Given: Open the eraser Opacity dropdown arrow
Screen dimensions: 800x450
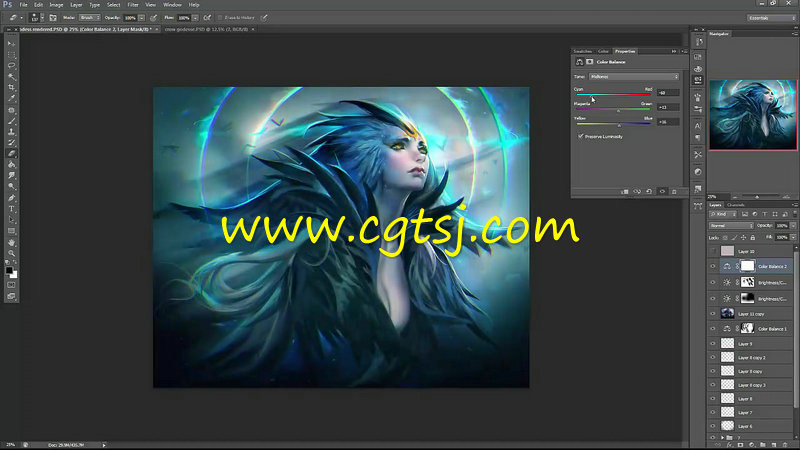Looking at the screenshot, I should click(141, 17).
